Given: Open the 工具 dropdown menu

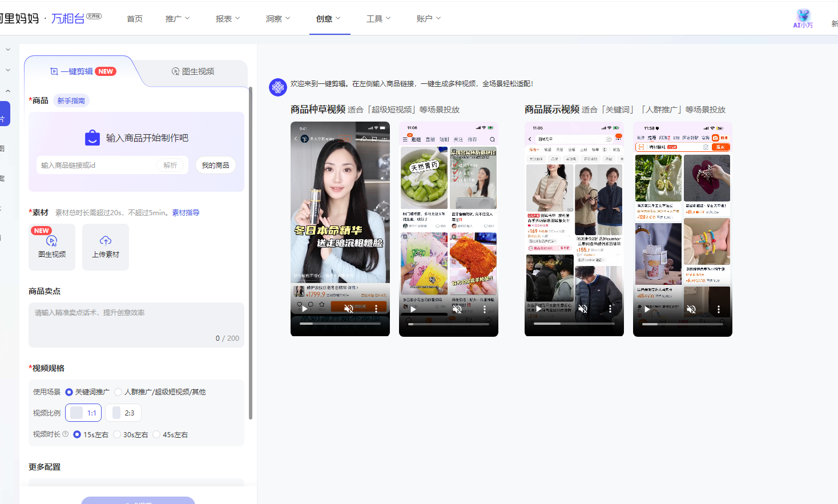Looking at the screenshot, I should tap(378, 19).
